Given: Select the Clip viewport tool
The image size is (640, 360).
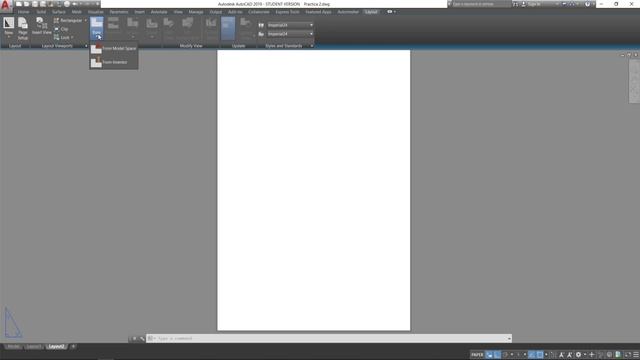Looking at the screenshot, I should point(62,29).
